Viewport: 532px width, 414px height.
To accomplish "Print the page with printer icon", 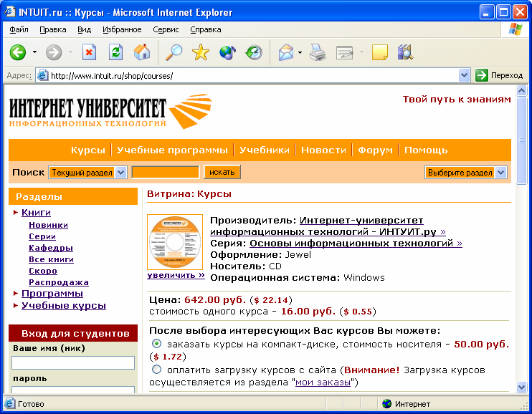I will (318, 52).
